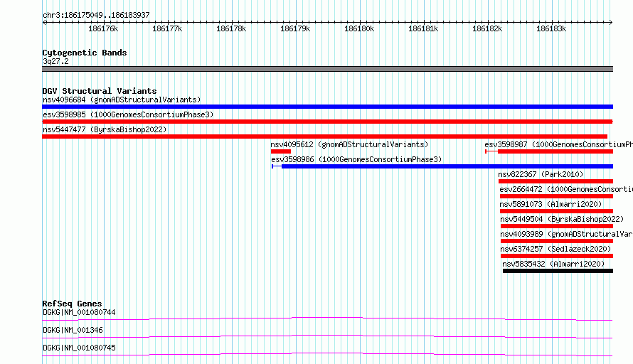This screenshot has height=364, width=633.
Task: Open nsv6374257 (Sedlazeck2020) variant
Action: (x=556, y=249)
